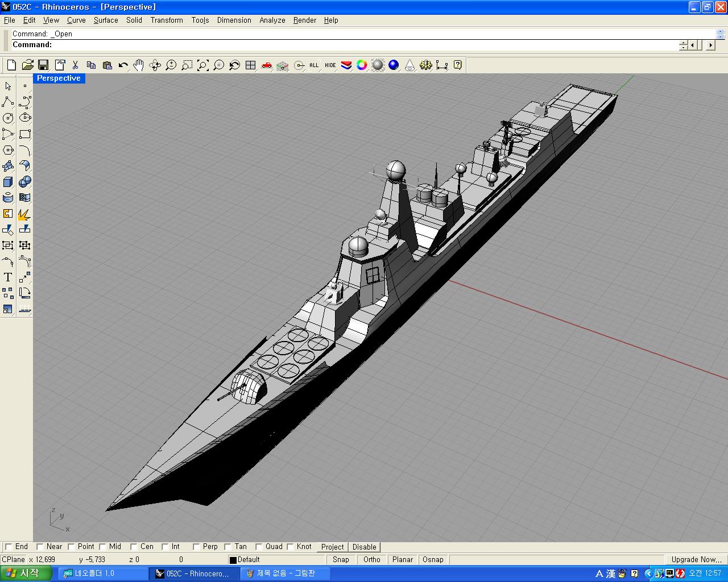Open the Edit Layers icon
Screen dimensions: 728x582
click(x=346, y=65)
